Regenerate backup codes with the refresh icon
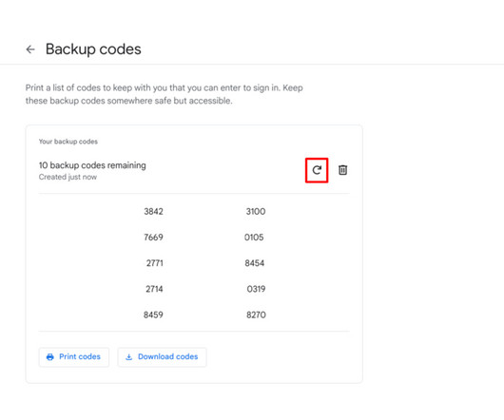The image size is (504, 420). click(317, 170)
